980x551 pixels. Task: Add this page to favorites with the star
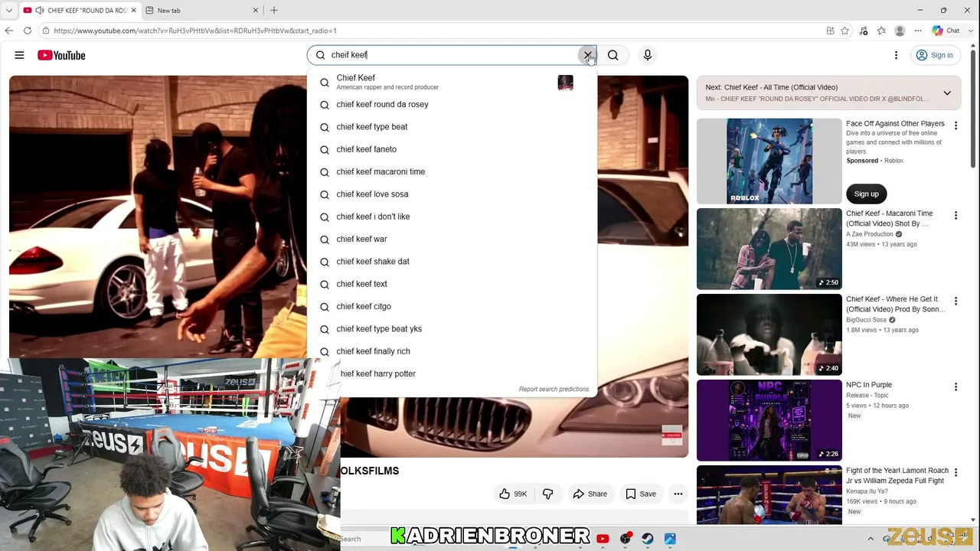coord(845,31)
